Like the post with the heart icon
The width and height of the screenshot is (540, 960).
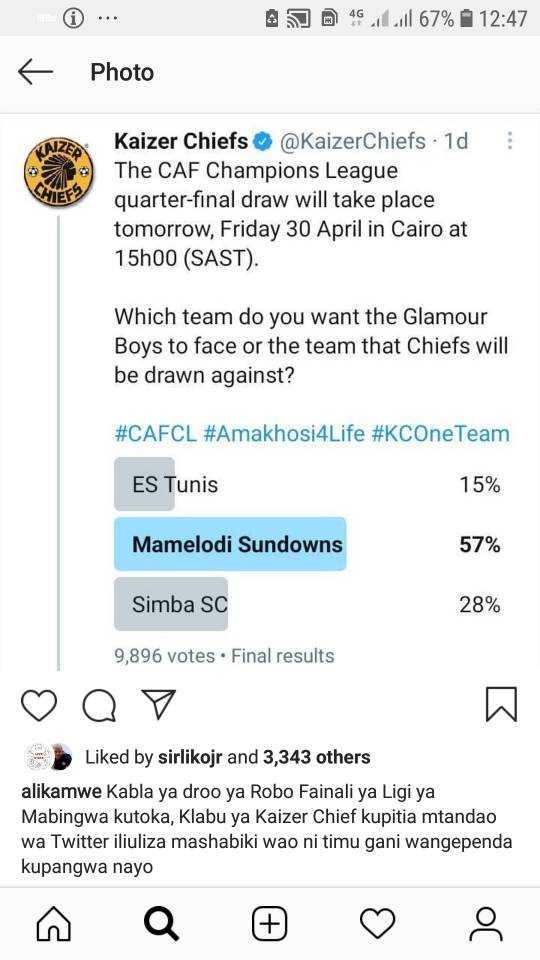click(39, 705)
